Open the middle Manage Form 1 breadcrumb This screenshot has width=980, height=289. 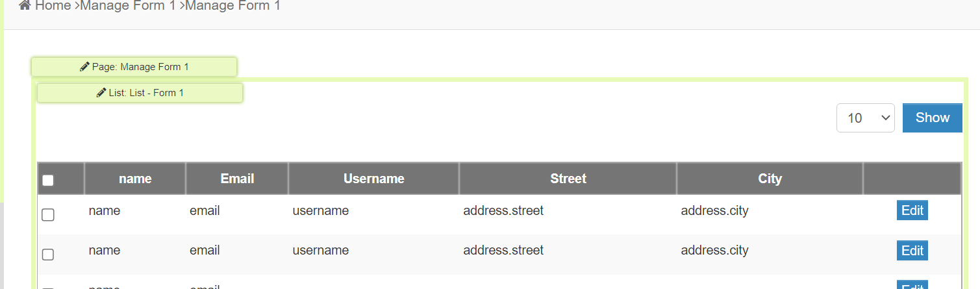click(x=128, y=6)
